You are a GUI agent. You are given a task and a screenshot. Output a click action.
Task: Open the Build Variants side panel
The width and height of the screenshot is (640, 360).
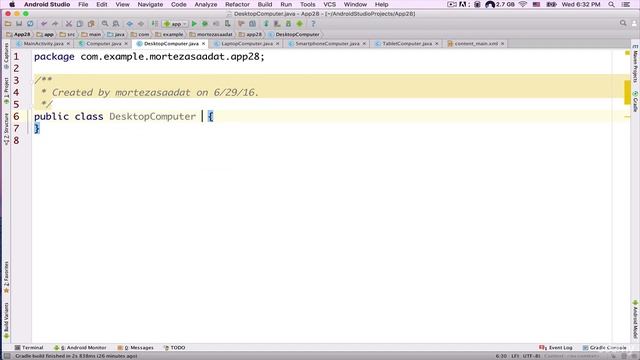(x=6, y=321)
